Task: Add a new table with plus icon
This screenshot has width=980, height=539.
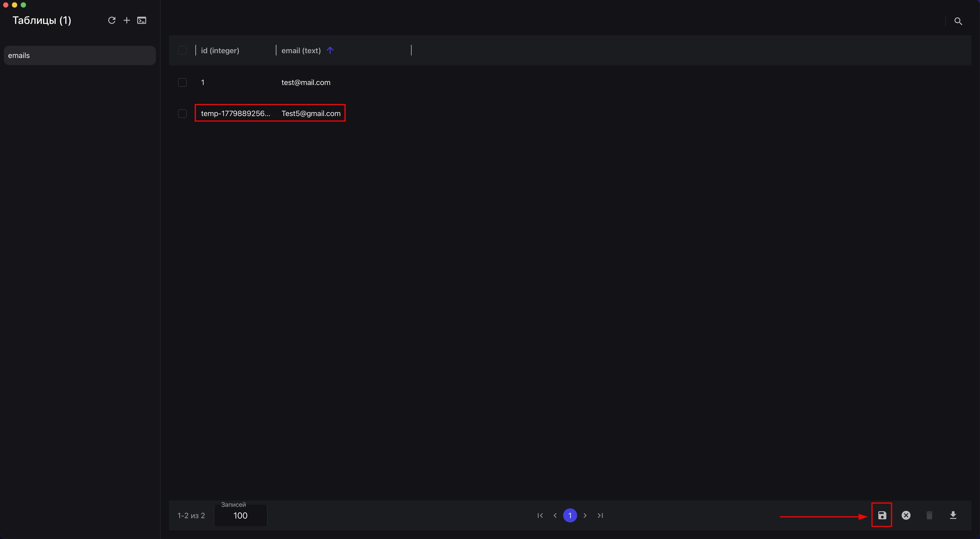Action: tap(127, 20)
